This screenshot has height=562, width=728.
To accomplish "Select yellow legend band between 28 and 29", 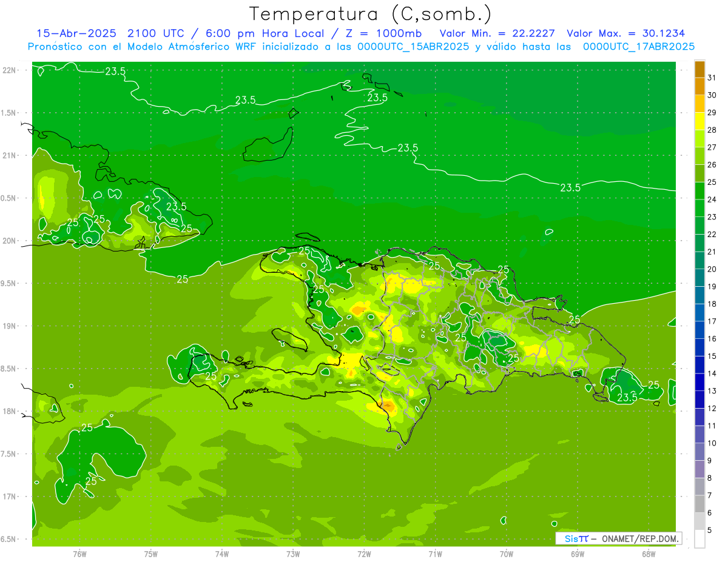I will pos(699,121).
